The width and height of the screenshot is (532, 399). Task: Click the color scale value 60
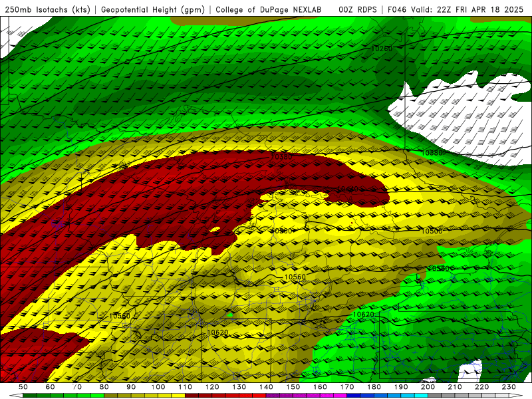point(50,387)
